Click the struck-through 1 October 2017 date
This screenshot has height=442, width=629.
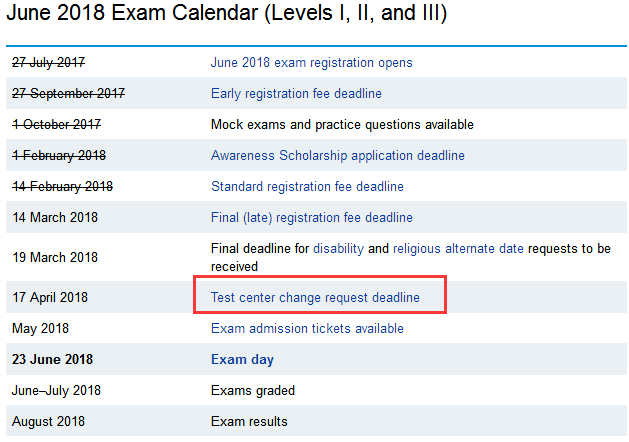point(56,124)
